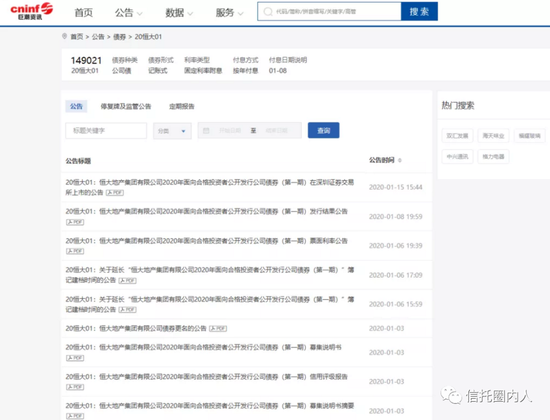This screenshot has height=420, width=550.
Task: Click 20恒大01 in the breadcrumb
Action: [x=148, y=36]
